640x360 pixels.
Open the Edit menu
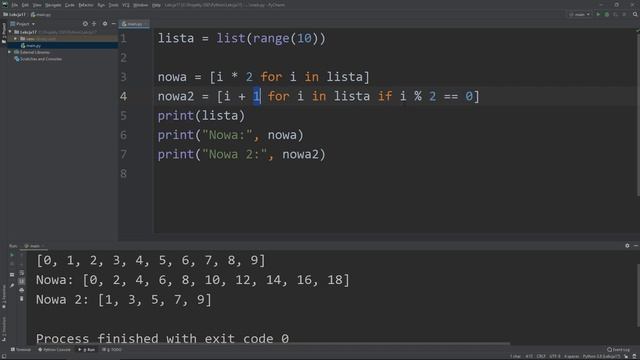(x=25, y=5)
